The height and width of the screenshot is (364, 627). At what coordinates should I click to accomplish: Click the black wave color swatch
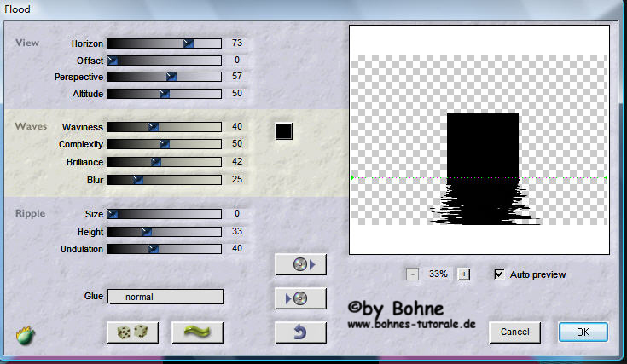(x=284, y=130)
